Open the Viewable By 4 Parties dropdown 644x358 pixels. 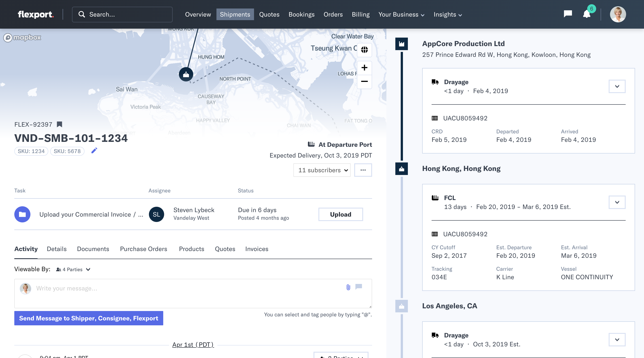point(73,269)
